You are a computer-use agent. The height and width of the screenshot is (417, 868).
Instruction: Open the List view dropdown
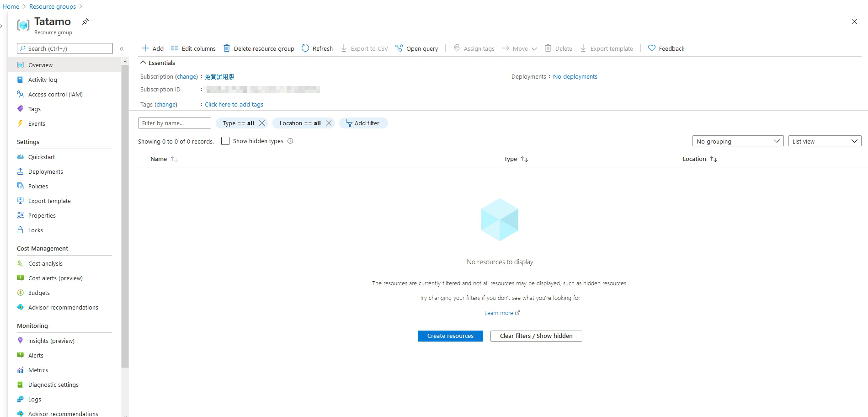coord(825,141)
